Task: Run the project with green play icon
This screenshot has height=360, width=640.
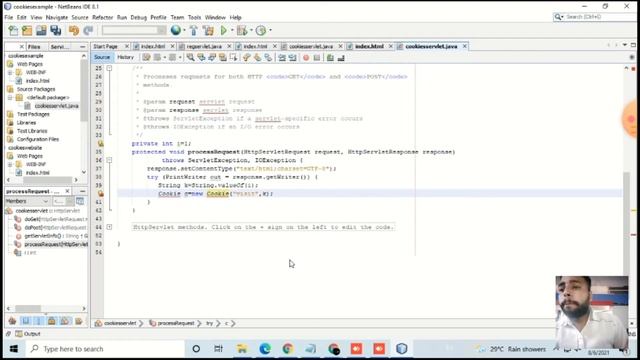Action: click(224, 30)
